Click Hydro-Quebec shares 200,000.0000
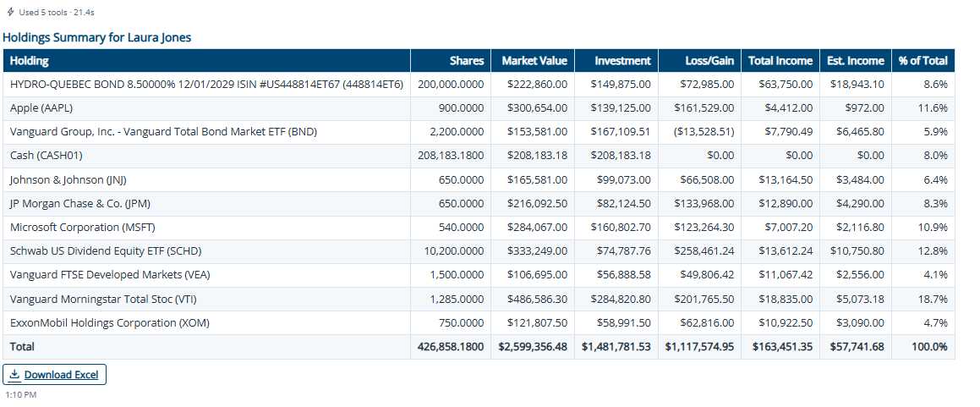The image size is (980, 407). [451, 85]
